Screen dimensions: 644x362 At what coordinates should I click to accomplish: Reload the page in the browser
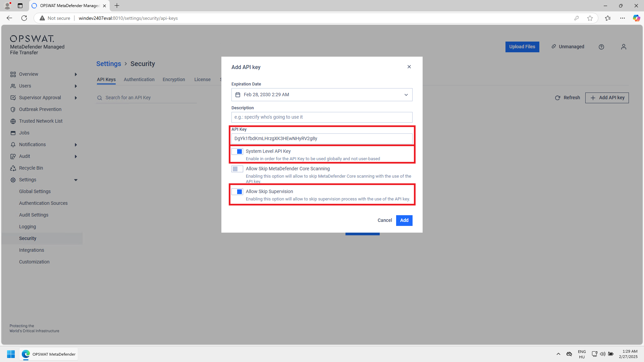[24, 18]
